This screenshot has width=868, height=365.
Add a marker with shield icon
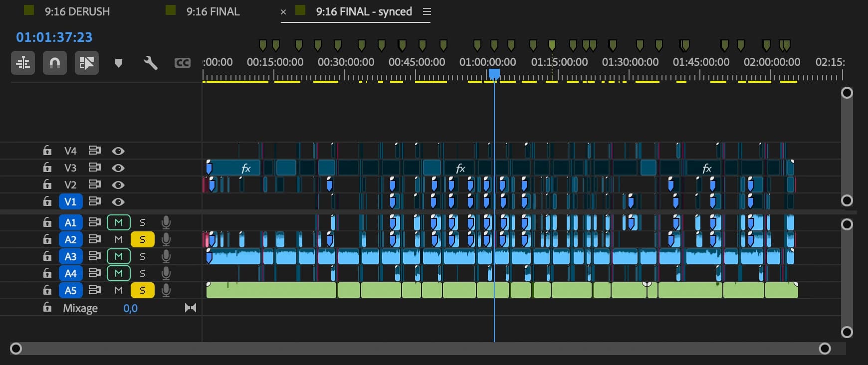[x=119, y=63]
